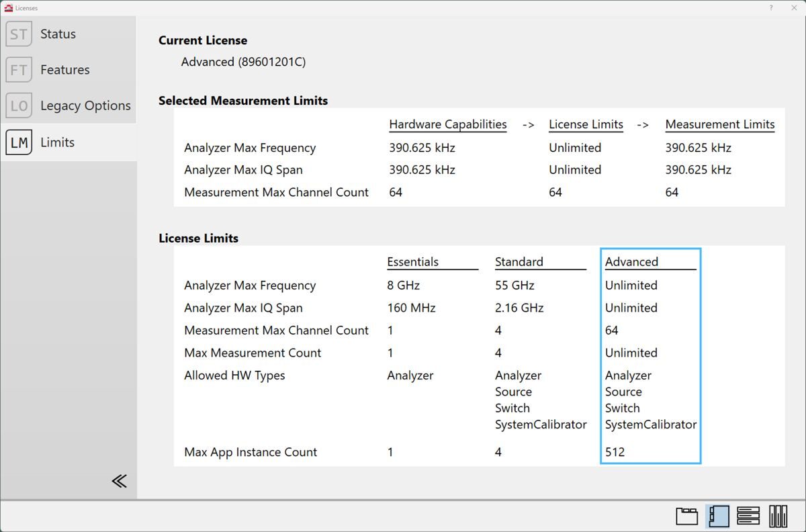Screen dimensions: 806x532
Task: Click Measurement Max Channel Count in Selected Measurement Limits
Action: pyautogui.click(x=276, y=192)
